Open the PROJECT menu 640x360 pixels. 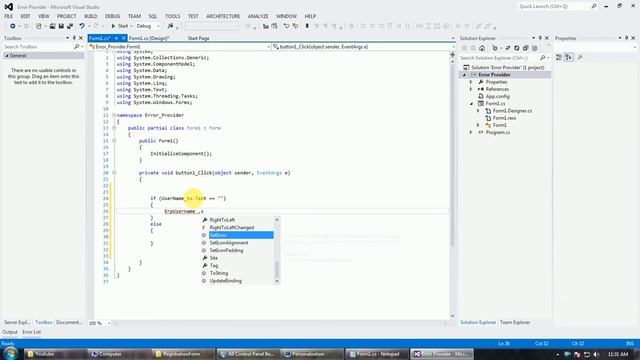coord(67,16)
